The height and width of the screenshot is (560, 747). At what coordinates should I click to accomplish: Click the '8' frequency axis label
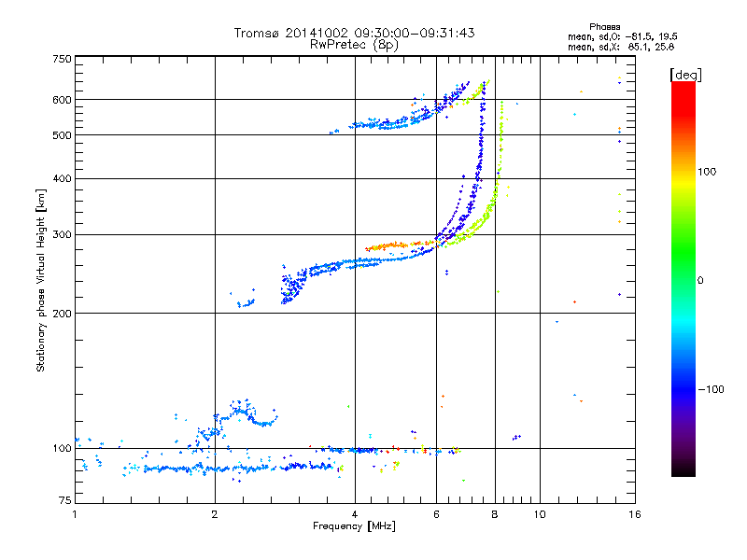[495, 514]
